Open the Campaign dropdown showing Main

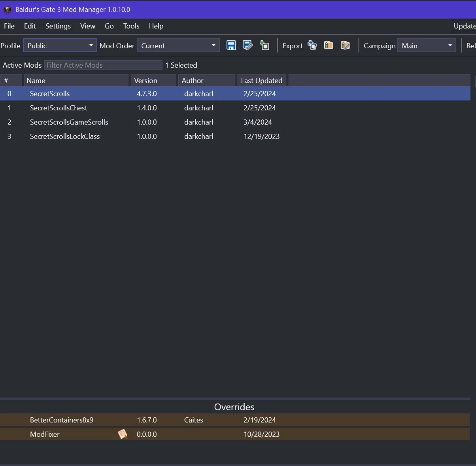[427, 45]
